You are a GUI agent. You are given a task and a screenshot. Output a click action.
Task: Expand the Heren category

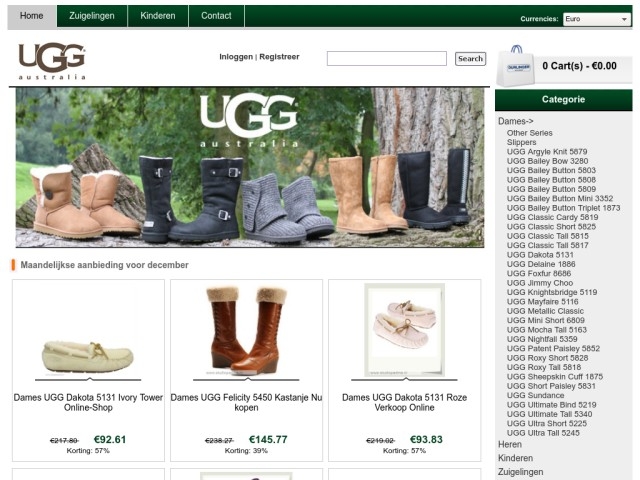(510, 444)
